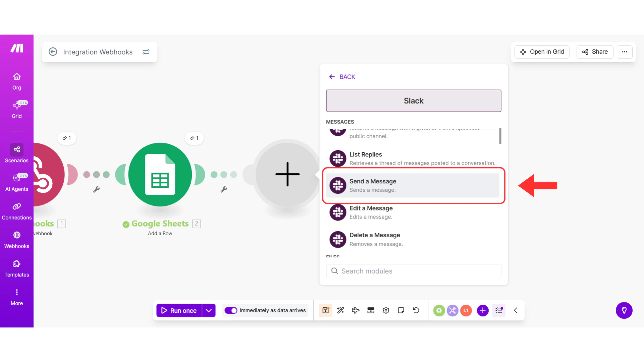Collapse the bottom toolbar with the chevron
Screen dimensions: 644x362
(x=516, y=310)
